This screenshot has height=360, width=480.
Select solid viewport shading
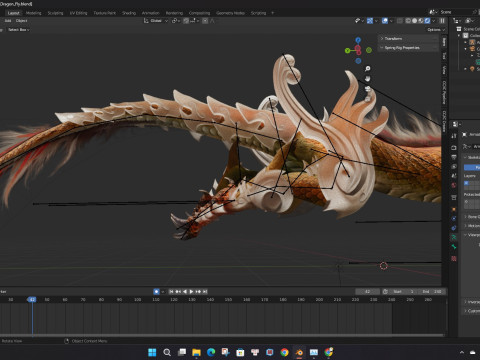414,21
